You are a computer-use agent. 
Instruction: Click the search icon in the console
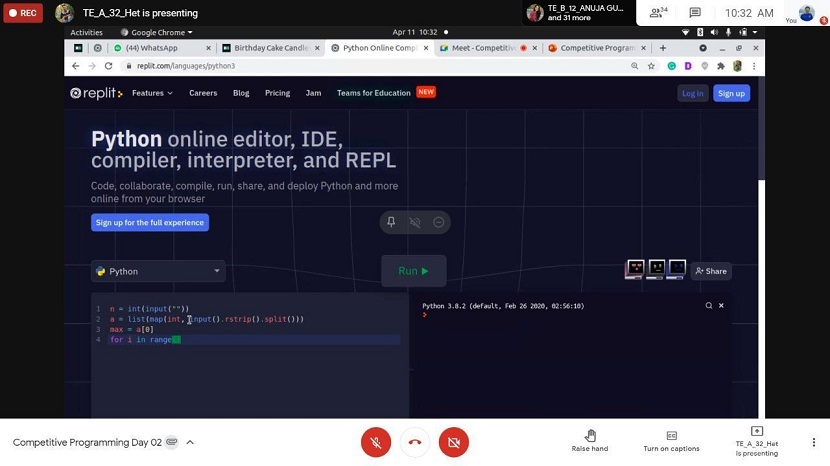709,305
